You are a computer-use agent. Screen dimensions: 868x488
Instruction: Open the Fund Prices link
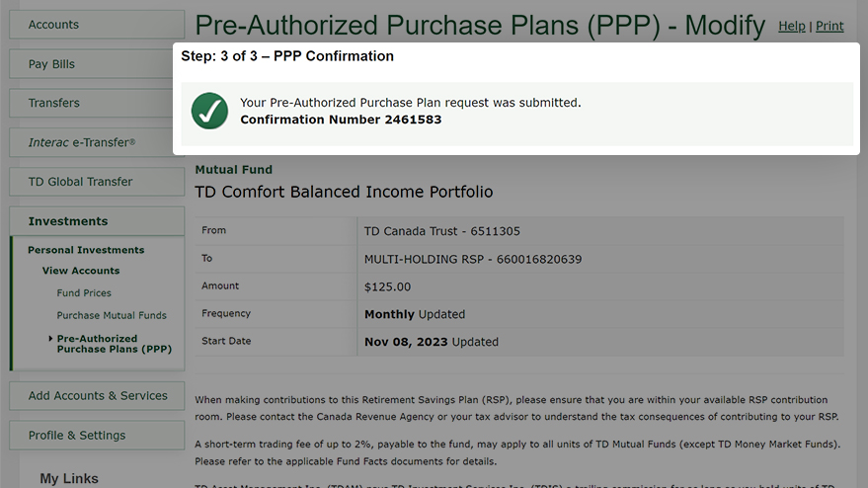pos(84,293)
